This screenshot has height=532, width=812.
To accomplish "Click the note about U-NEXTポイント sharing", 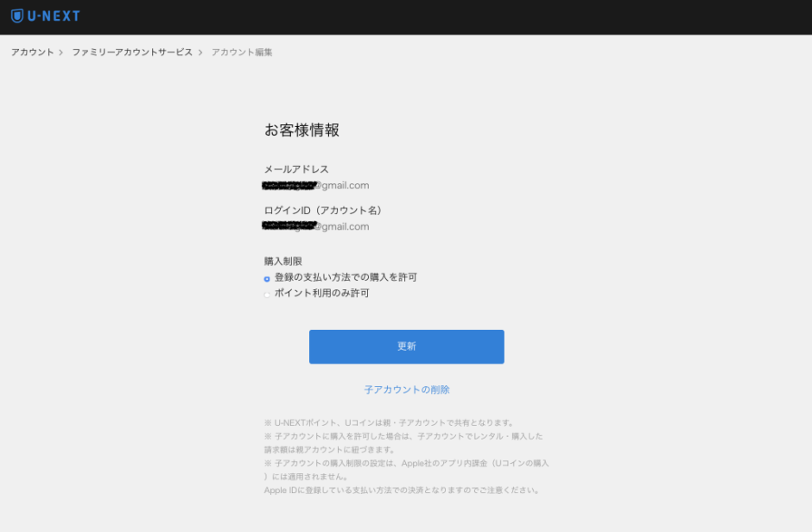I will (389, 423).
